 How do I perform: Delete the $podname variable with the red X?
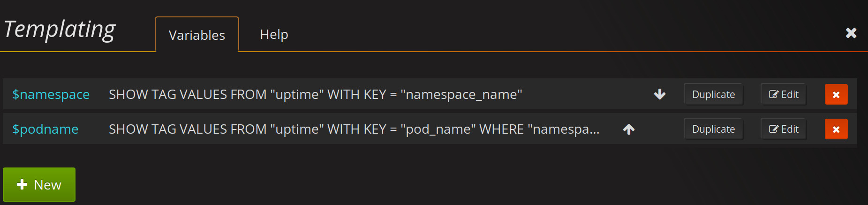(836, 129)
